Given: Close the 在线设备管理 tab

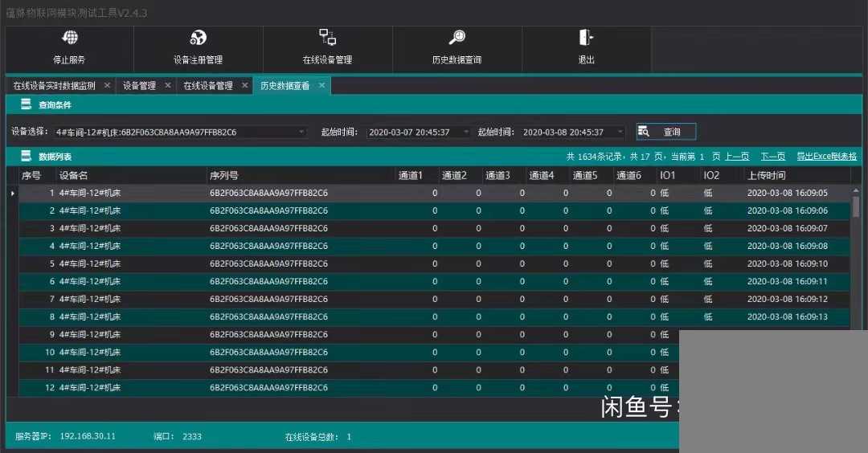Looking at the screenshot, I should coord(244,85).
